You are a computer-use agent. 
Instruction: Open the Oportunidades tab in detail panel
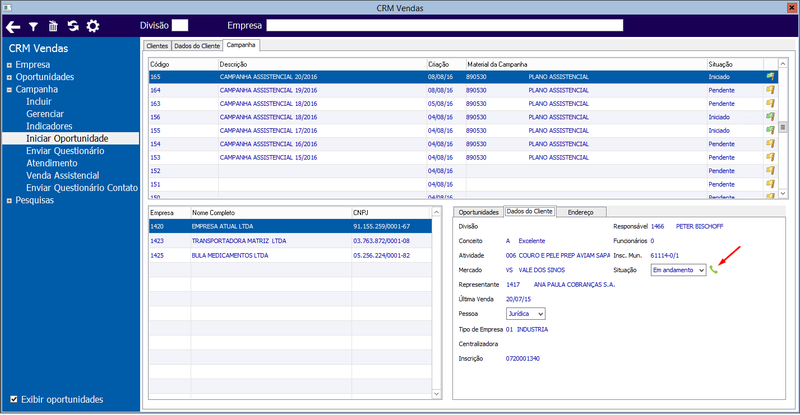pos(478,212)
